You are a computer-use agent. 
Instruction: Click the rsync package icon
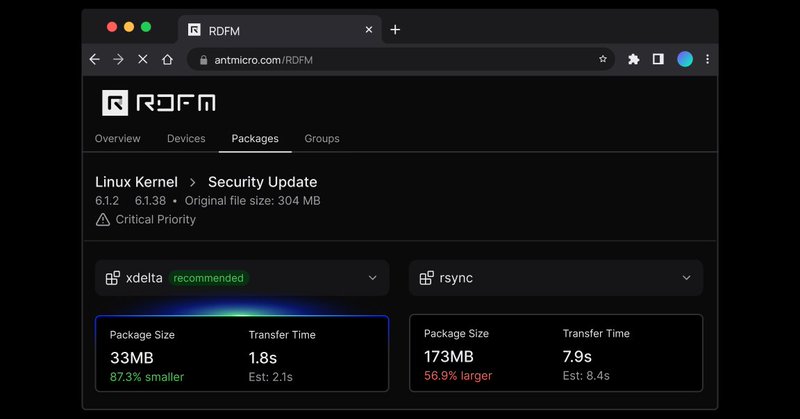coord(427,278)
